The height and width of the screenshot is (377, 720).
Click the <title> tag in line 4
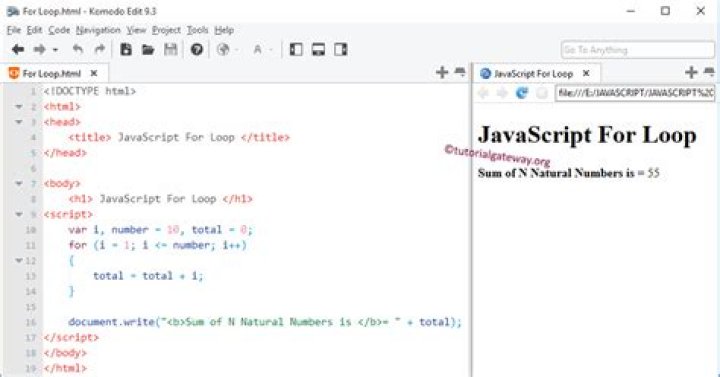click(90, 137)
